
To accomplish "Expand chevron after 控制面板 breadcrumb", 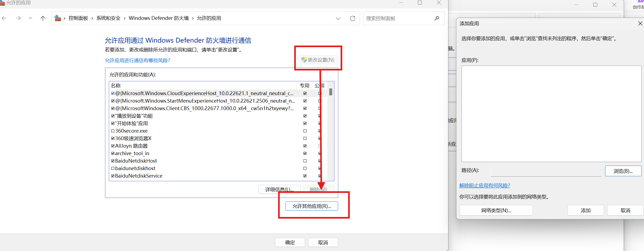I will (x=92, y=18).
